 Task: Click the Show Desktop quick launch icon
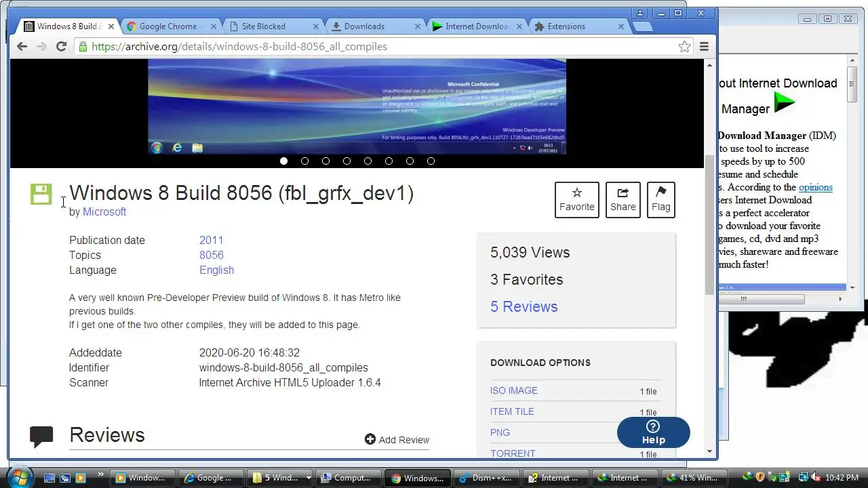(x=50, y=478)
